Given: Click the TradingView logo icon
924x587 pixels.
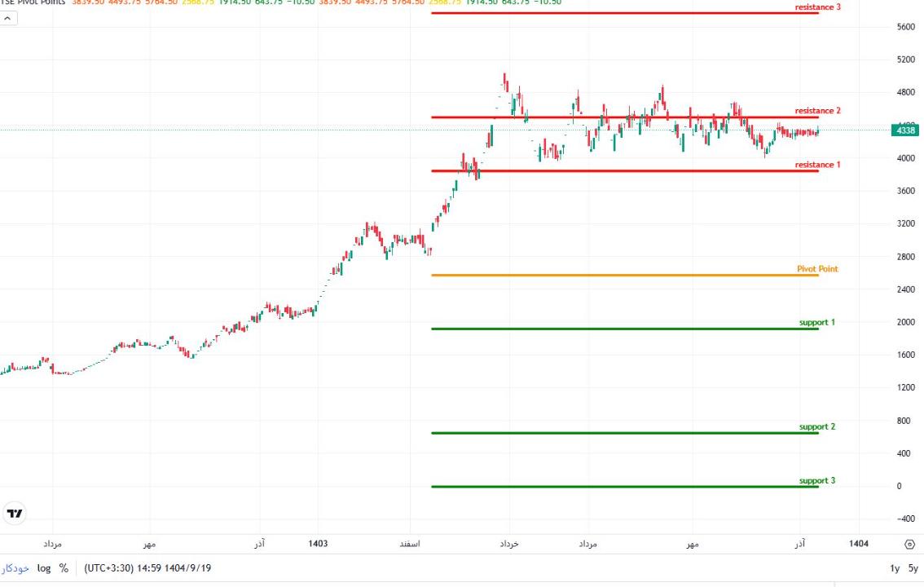Looking at the screenshot, I should click(x=15, y=514).
